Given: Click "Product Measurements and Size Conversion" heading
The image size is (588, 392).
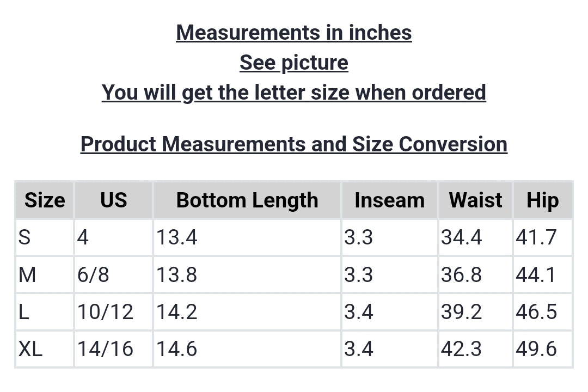Looking at the screenshot, I should click(294, 144).
